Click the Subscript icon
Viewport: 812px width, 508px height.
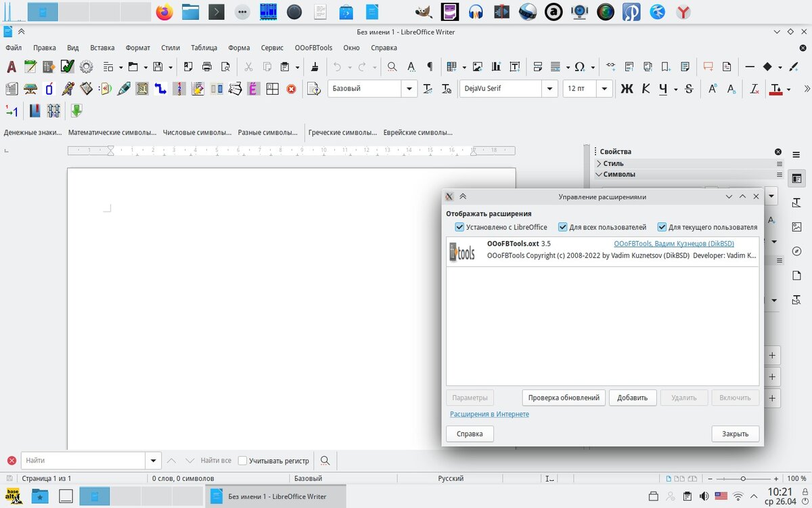(731, 89)
